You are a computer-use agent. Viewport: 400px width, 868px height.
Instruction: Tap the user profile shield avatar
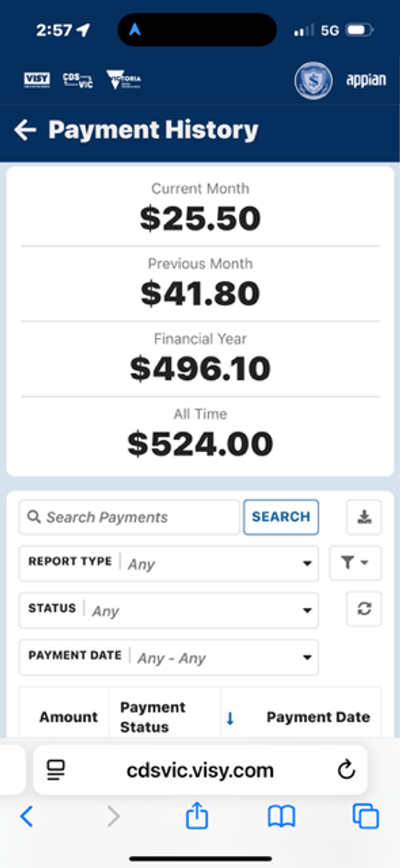(313, 80)
